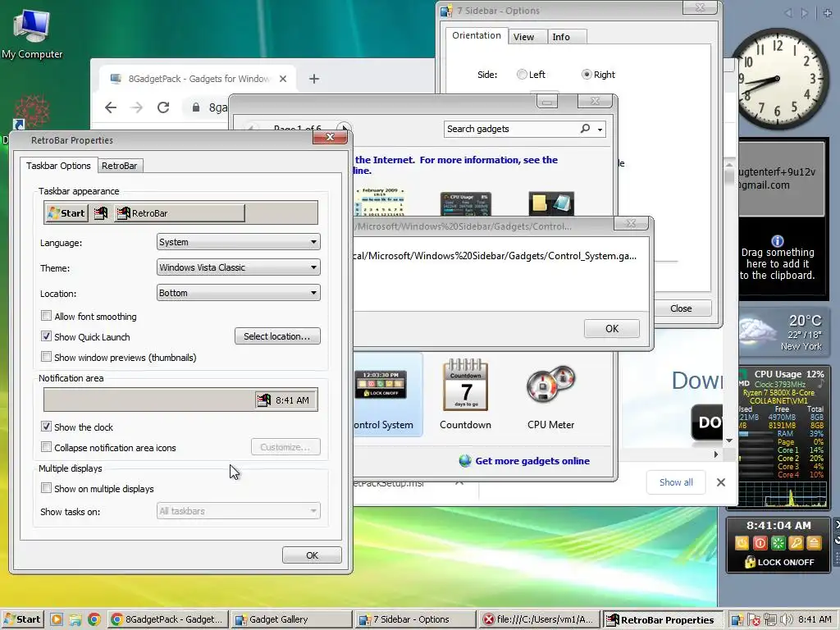The width and height of the screenshot is (840, 630).
Task: Click the sidebar tray icon in notification area
Action: pos(737,620)
